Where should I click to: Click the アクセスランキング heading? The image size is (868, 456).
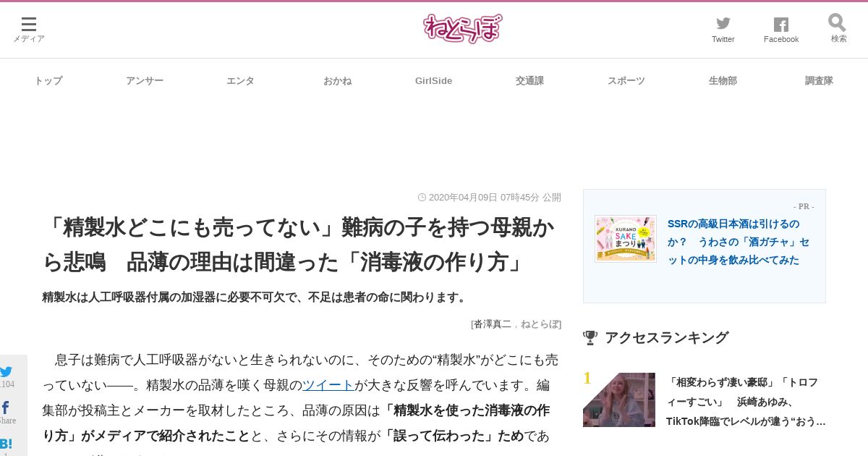coord(666,337)
